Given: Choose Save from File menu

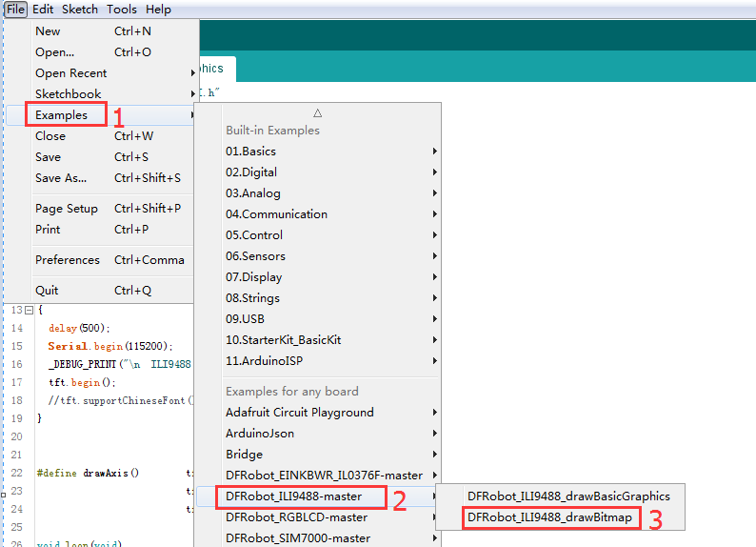Looking at the screenshot, I should (x=101, y=157).
